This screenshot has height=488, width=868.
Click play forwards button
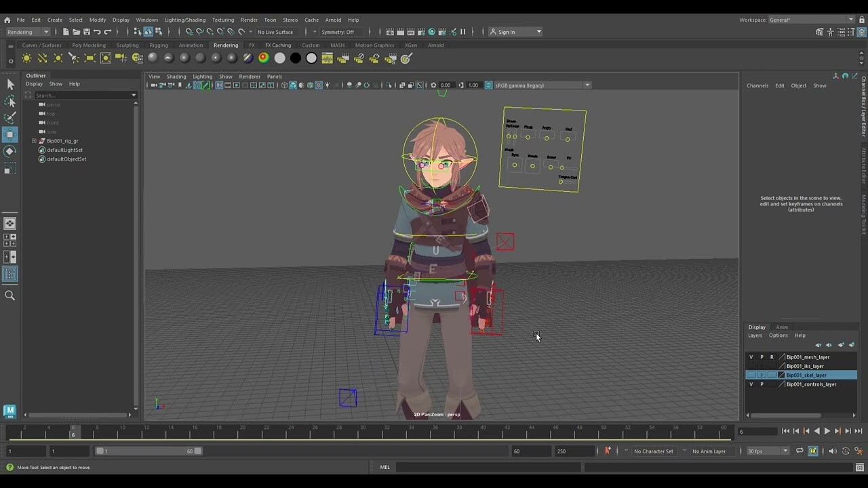tap(827, 431)
